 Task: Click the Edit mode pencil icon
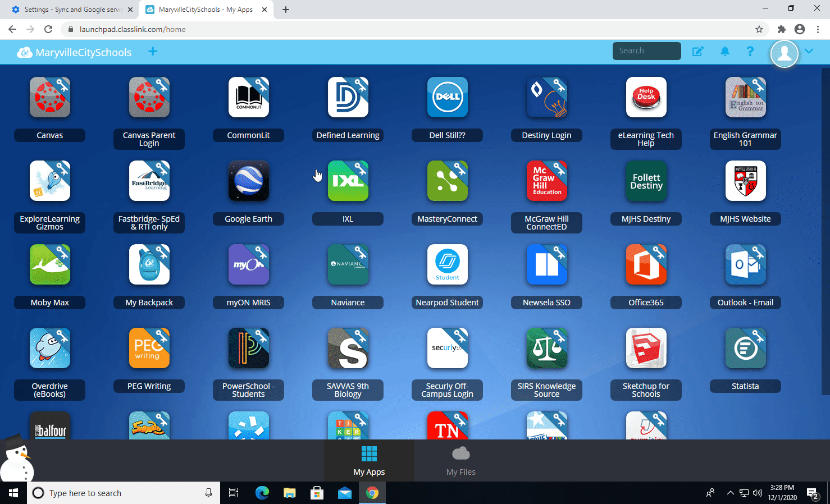(x=697, y=52)
